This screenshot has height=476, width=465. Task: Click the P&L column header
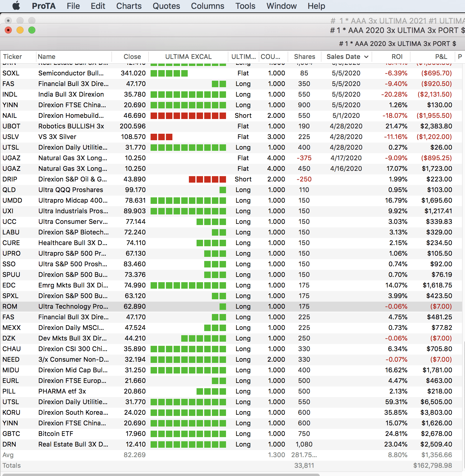[x=441, y=57]
